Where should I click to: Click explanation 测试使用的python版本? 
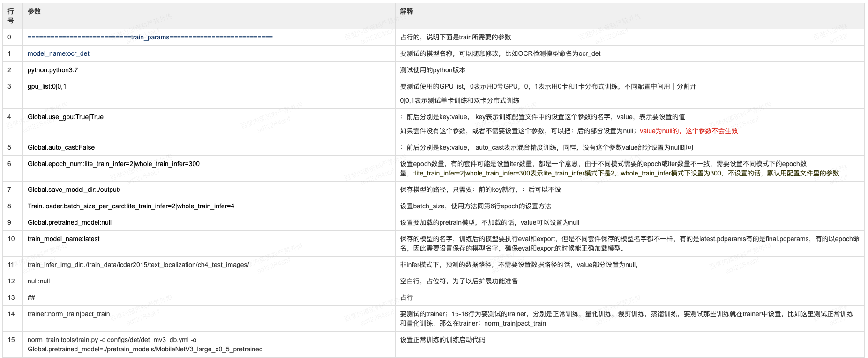coord(433,70)
